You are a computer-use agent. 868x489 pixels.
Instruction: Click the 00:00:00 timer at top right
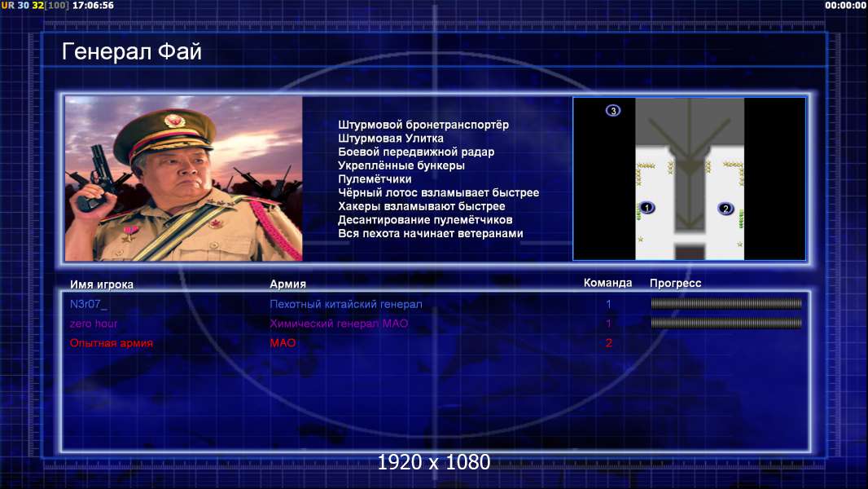[845, 6]
